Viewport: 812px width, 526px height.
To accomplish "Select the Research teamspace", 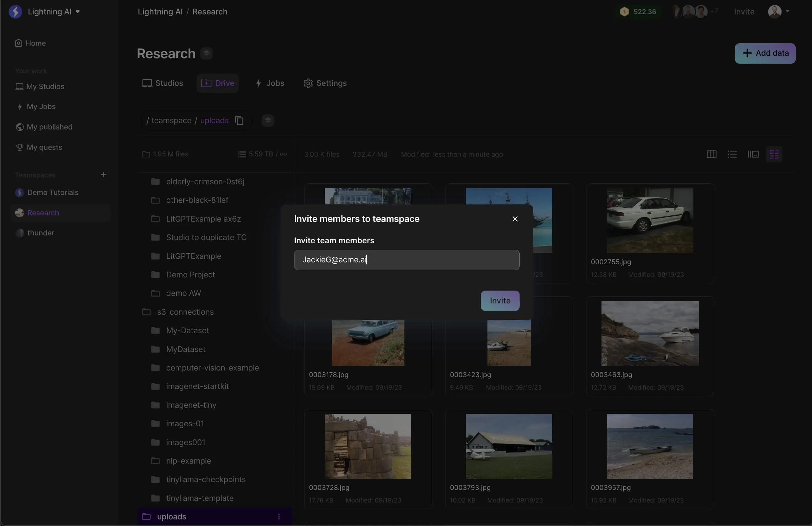I will (x=60, y=213).
